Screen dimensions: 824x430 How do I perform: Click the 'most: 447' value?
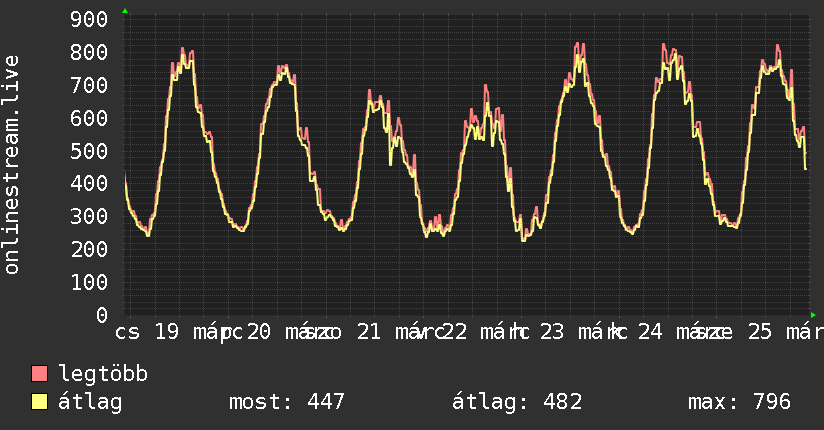tap(287, 402)
